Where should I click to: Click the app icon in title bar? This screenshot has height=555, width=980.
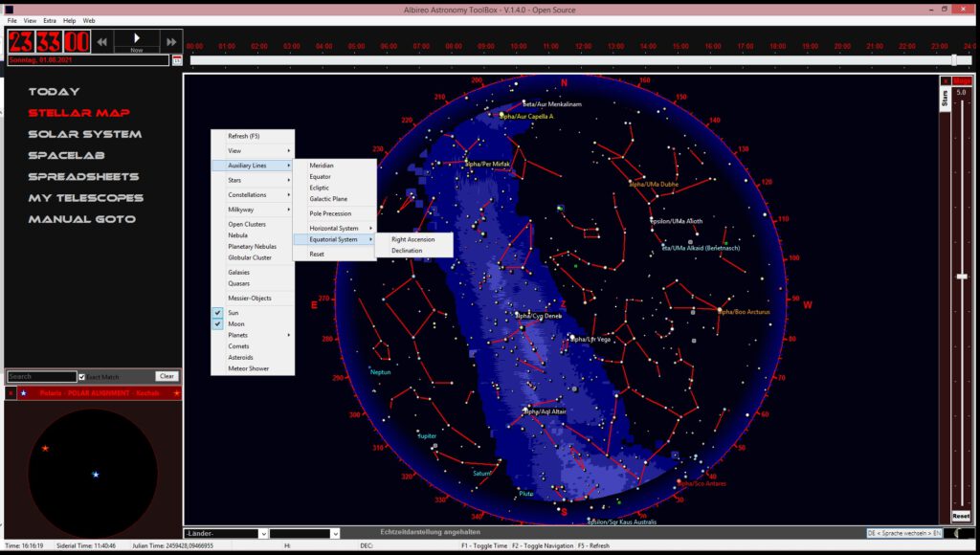point(9,10)
